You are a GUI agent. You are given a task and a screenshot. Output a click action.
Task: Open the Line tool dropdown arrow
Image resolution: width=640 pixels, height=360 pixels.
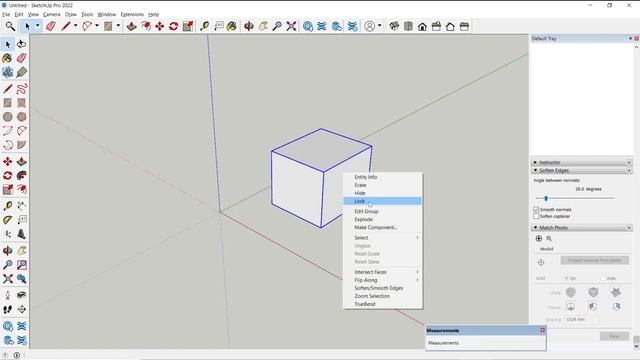point(76,26)
